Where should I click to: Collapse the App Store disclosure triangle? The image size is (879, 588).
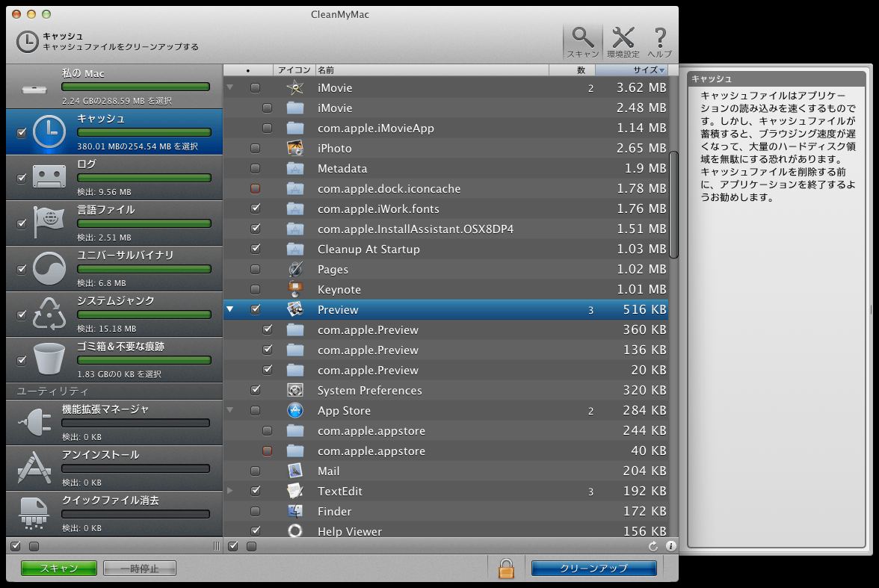tap(230, 410)
